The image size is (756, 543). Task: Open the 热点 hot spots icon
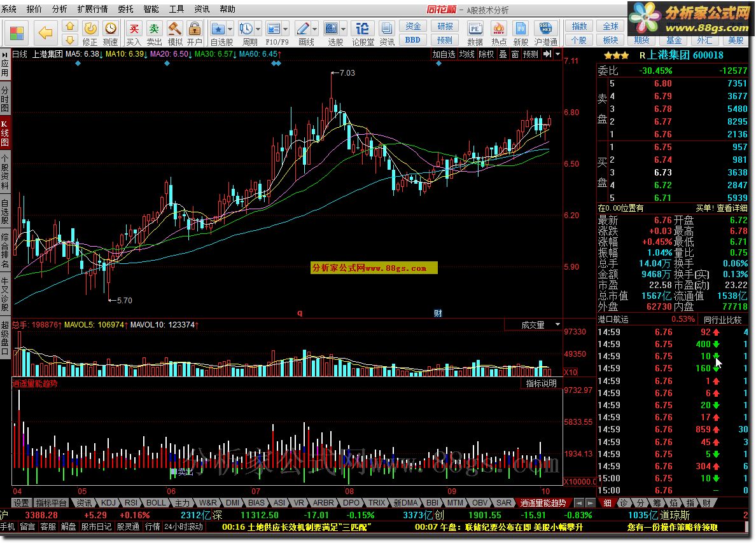point(498,33)
